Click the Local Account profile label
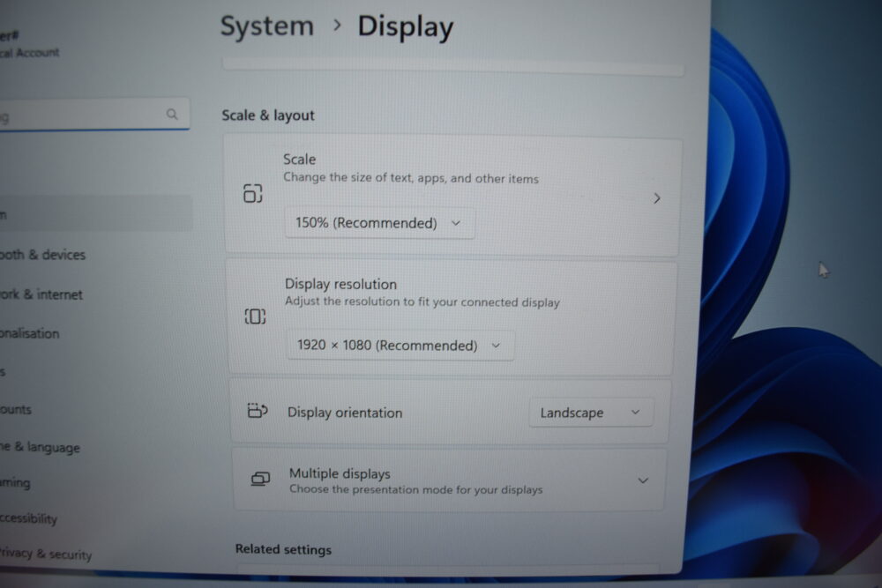The image size is (882, 588). coord(29,53)
